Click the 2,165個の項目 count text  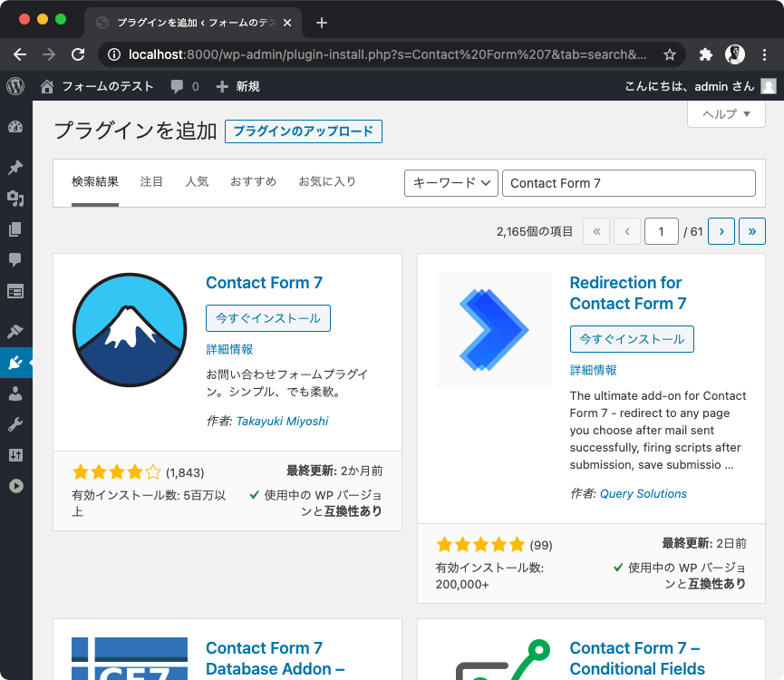535,231
